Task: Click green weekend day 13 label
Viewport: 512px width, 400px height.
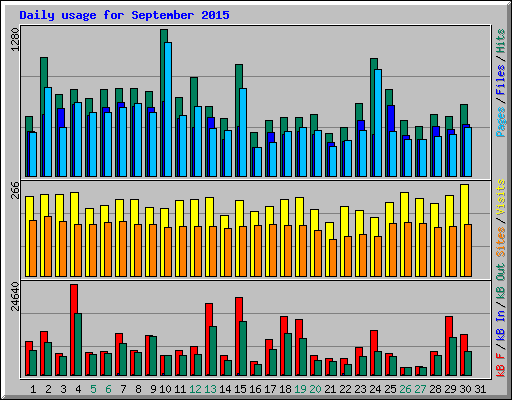Action: [x=210, y=389]
